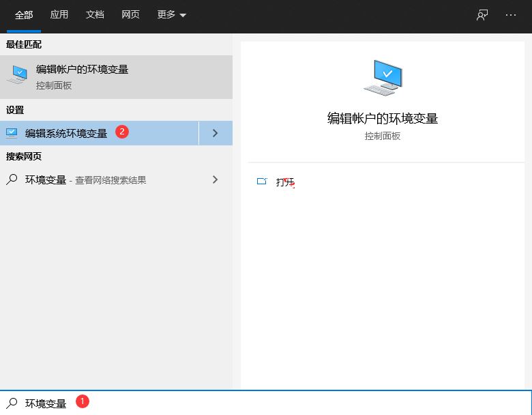
Task: Open the 编辑系统环境变量 settings result
Action: (99, 133)
